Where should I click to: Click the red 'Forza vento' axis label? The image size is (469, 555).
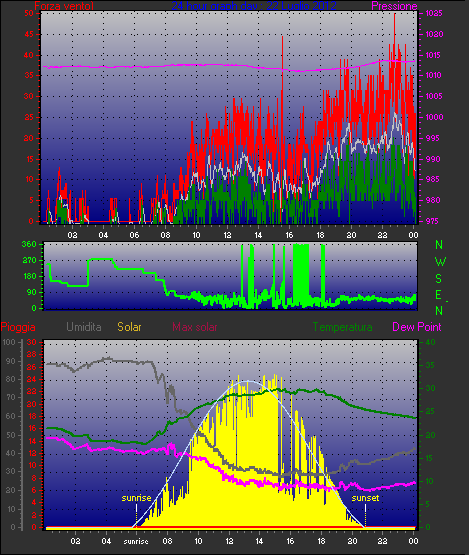pos(64,6)
